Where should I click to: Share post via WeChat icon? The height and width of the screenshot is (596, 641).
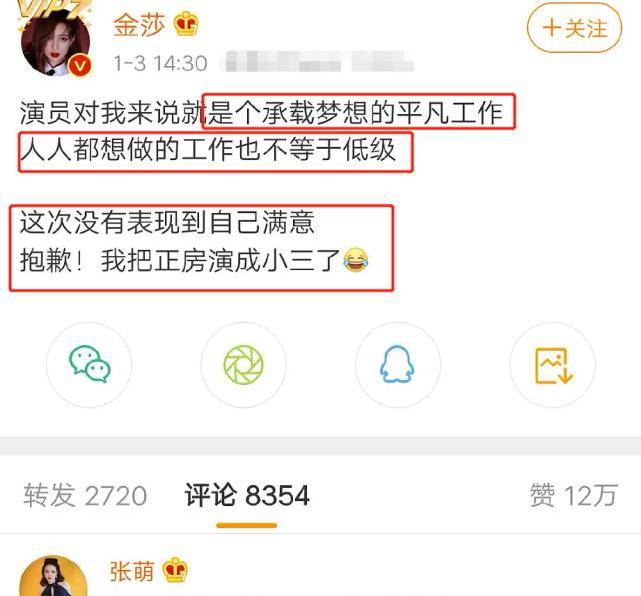point(89,365)
